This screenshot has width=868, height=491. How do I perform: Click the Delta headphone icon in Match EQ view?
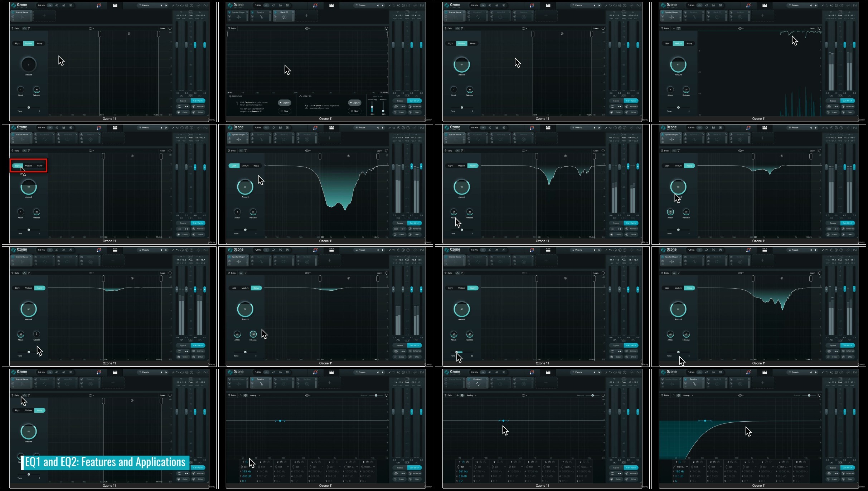(230, 28)
